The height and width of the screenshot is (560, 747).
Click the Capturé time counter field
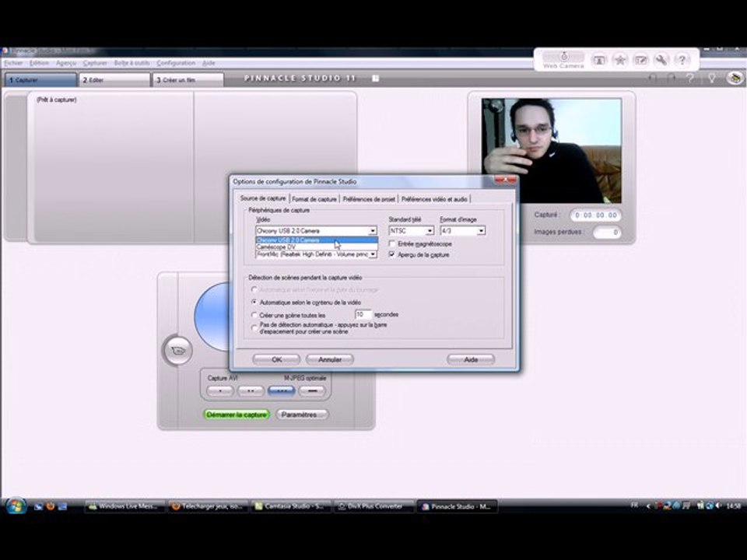coord(596,215)
